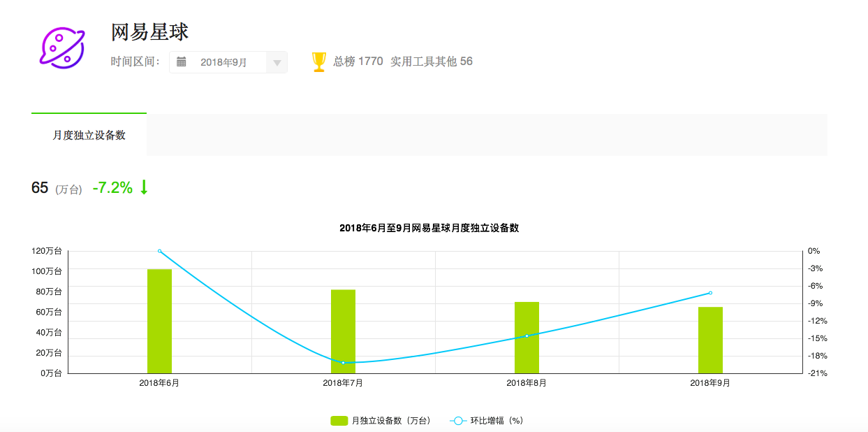The height and width of the screenshot is (432, 868).
Task: Click chart title 2018年6月至9月网易星球月度独立设备数
Action: click(x=429, y=229)
